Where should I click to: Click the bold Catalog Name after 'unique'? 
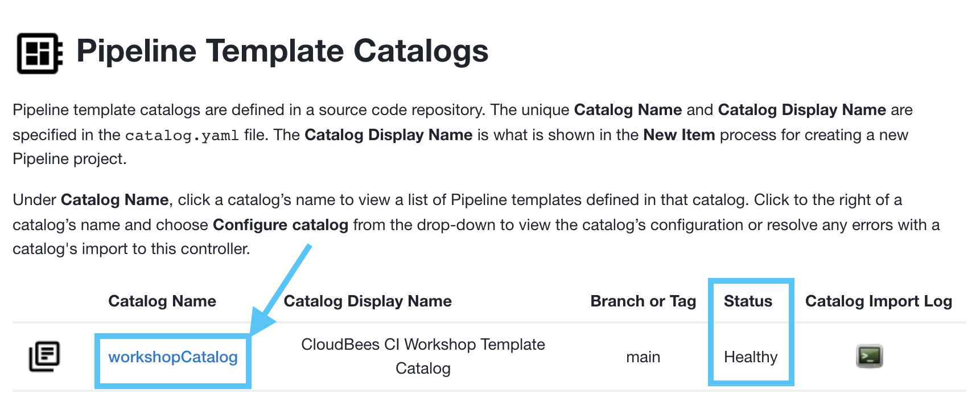click(628, 110)
